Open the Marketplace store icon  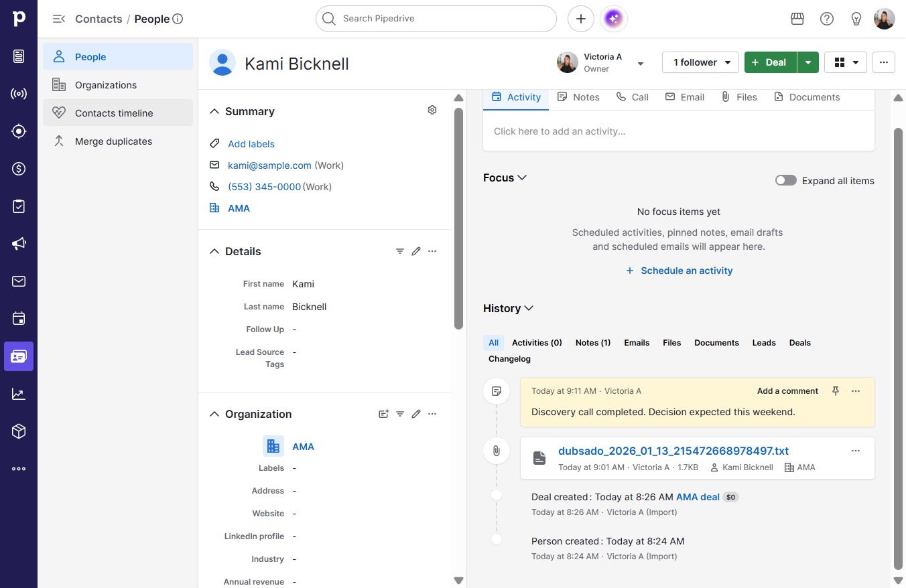tap(797, 19)
